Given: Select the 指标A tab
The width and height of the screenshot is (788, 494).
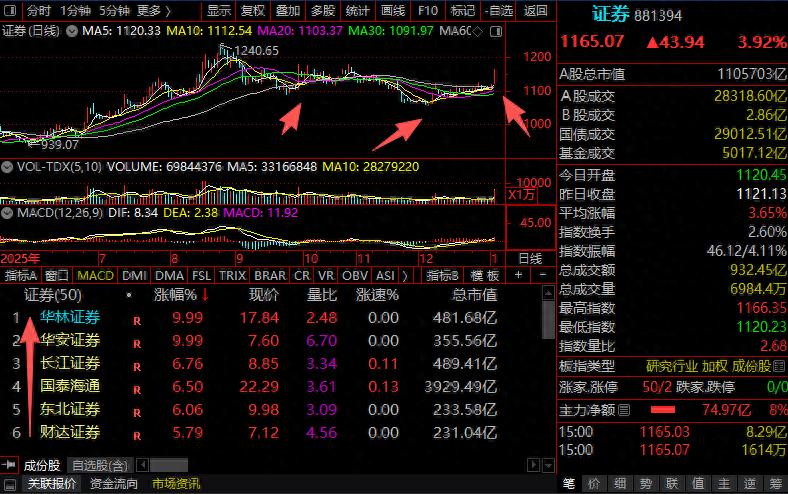Looking at the screenshot, I should [x=20, y=275].
